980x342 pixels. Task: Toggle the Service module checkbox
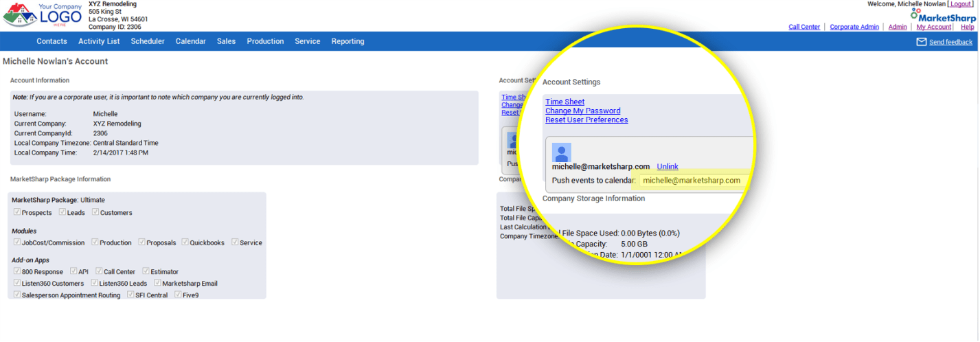[235, 242]
